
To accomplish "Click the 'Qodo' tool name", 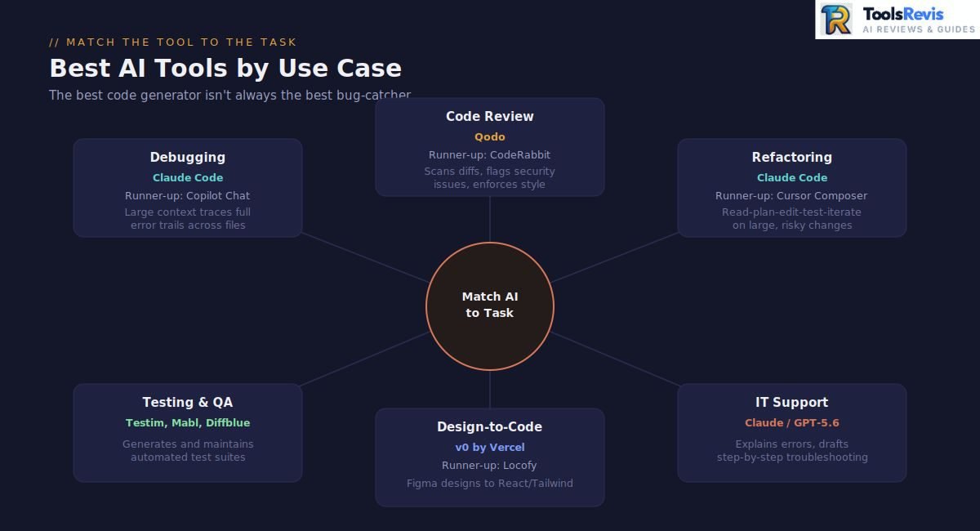I will 490,137.
